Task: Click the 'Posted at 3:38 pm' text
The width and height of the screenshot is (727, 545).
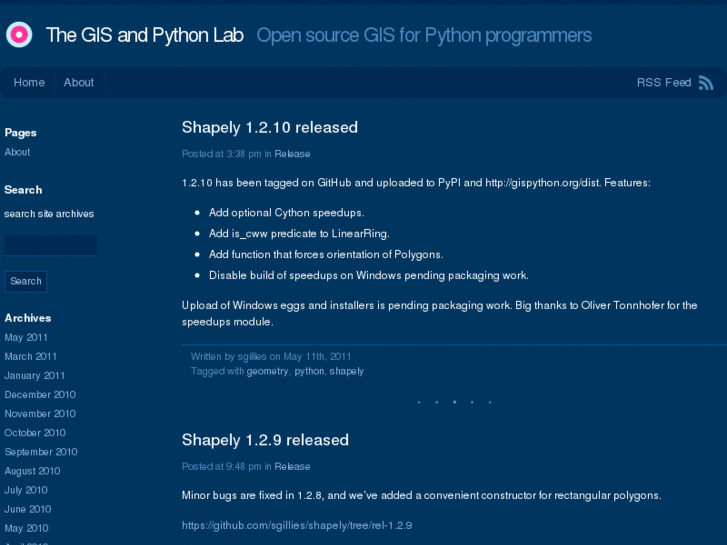Action: click(x=221, y=154)
